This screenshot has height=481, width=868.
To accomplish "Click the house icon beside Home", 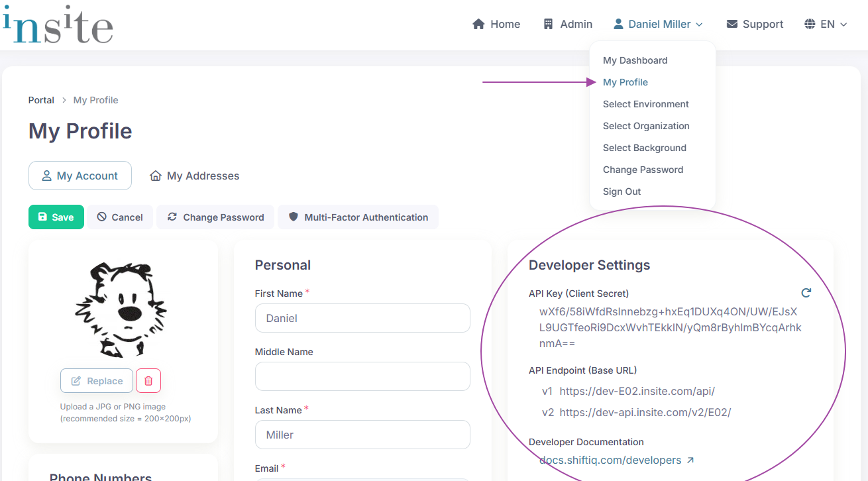I will point(478,24).
